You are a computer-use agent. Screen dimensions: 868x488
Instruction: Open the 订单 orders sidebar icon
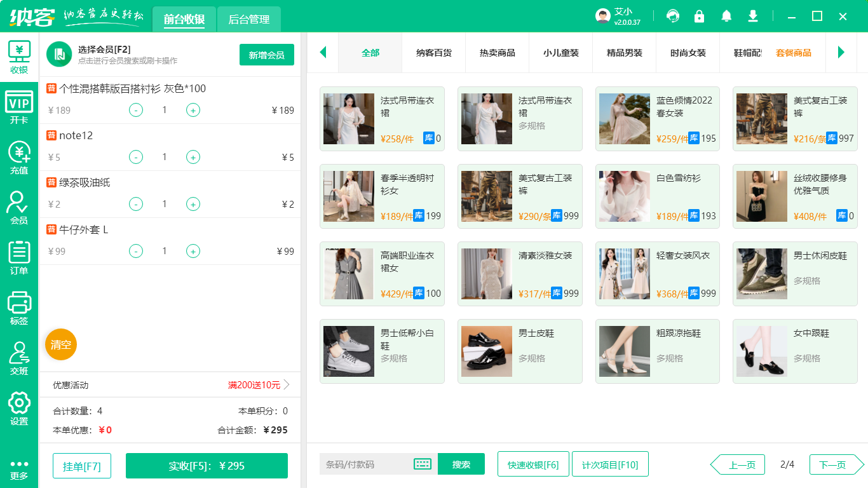(19, 257)
